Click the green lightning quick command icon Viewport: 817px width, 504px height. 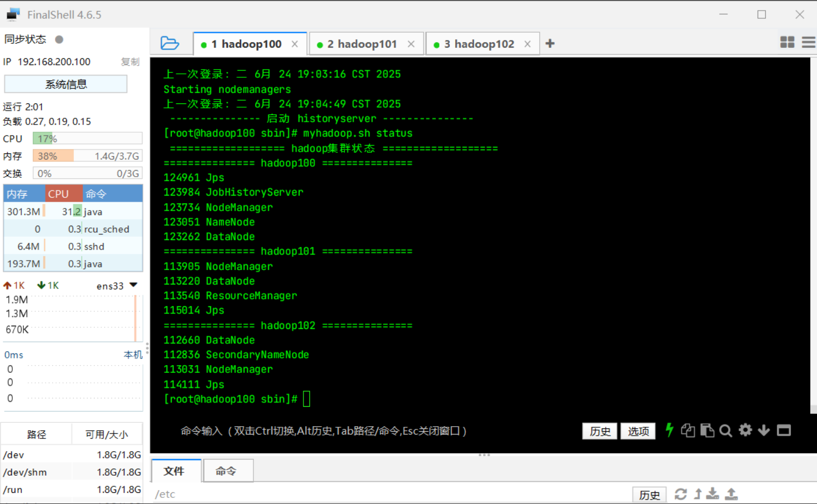[669, 430]
